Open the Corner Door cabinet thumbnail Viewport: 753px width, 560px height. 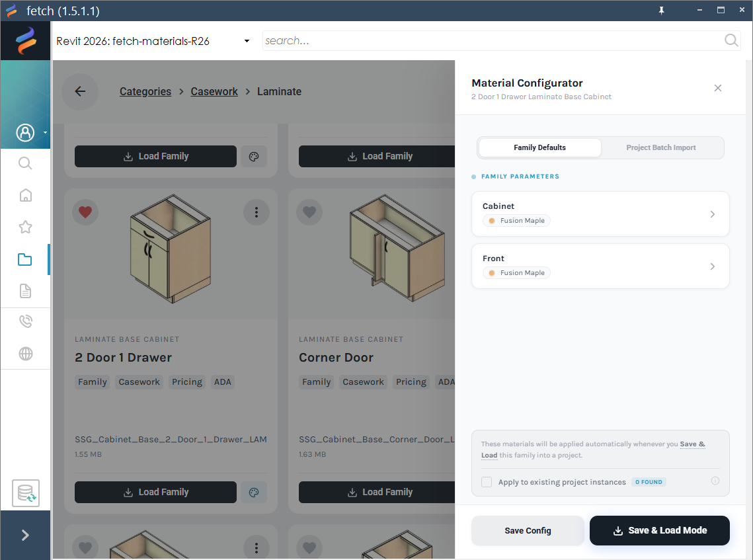[x=397, y=247]
